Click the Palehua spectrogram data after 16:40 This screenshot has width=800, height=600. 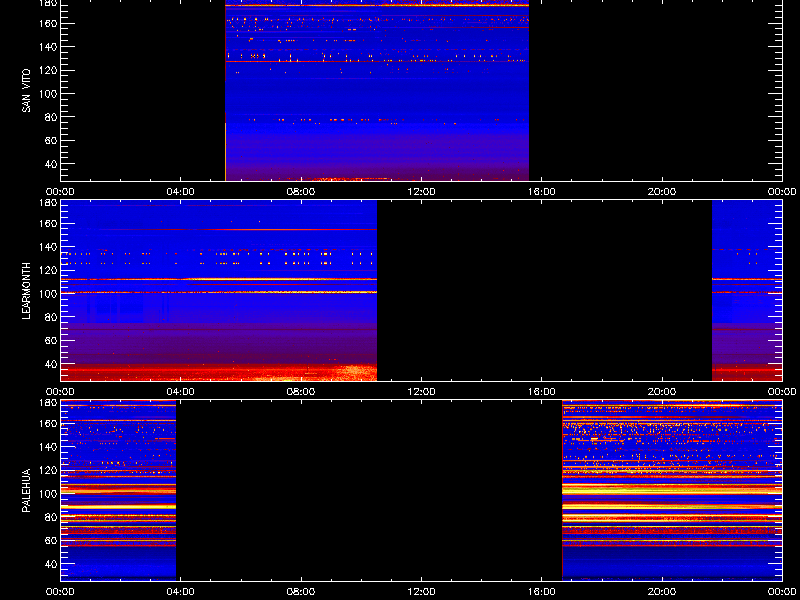pos(672,490)
